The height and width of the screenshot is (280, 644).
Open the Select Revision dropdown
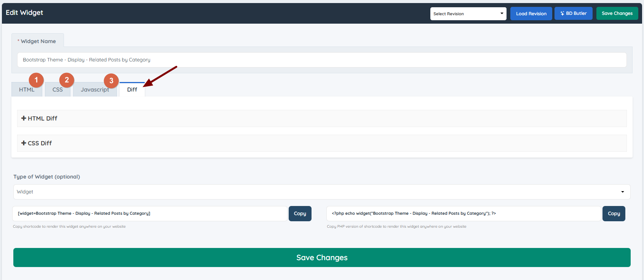pos(468,14)
